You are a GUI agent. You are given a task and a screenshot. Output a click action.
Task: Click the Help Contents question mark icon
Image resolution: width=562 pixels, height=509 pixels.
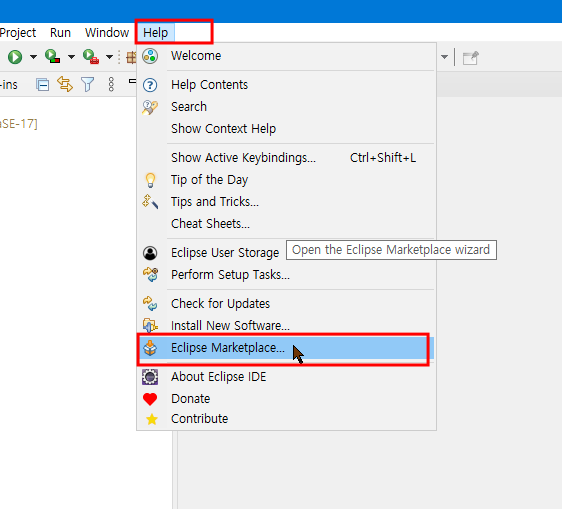pos(150,85)
